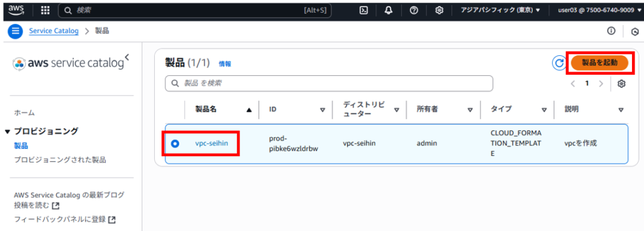644x231 pixels.
Task: Open table preferences gear
Action: click(621, 83)
